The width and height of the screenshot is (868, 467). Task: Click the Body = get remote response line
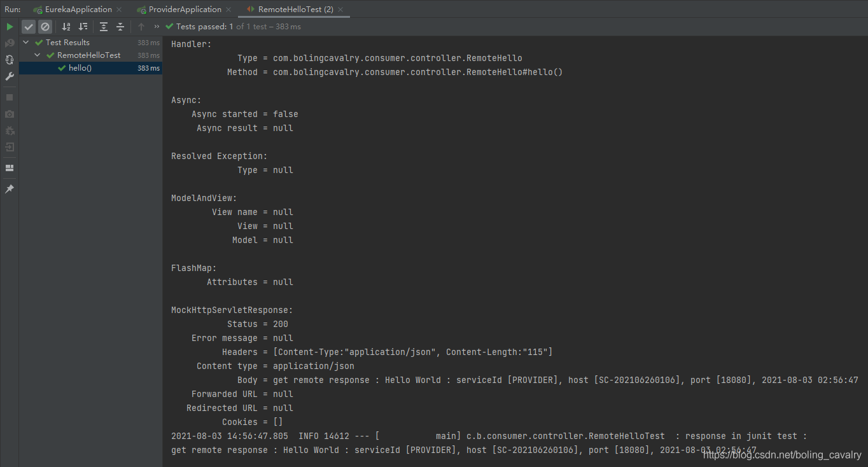[548, 380]
